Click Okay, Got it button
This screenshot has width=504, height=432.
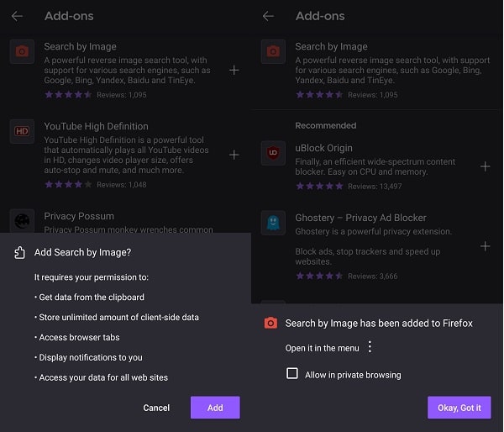[x=459, y=408]
